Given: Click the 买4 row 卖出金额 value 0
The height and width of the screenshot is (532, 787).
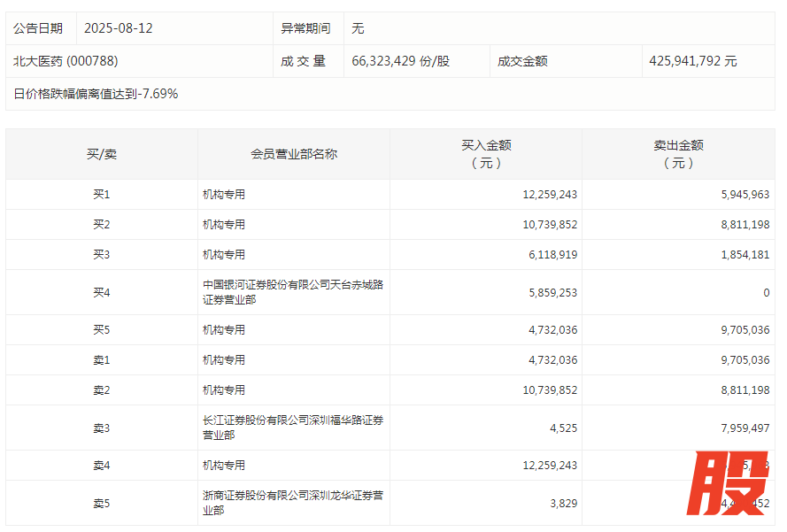Looking at the screenshot, I should pyautogui.click(x=766, y=292).
